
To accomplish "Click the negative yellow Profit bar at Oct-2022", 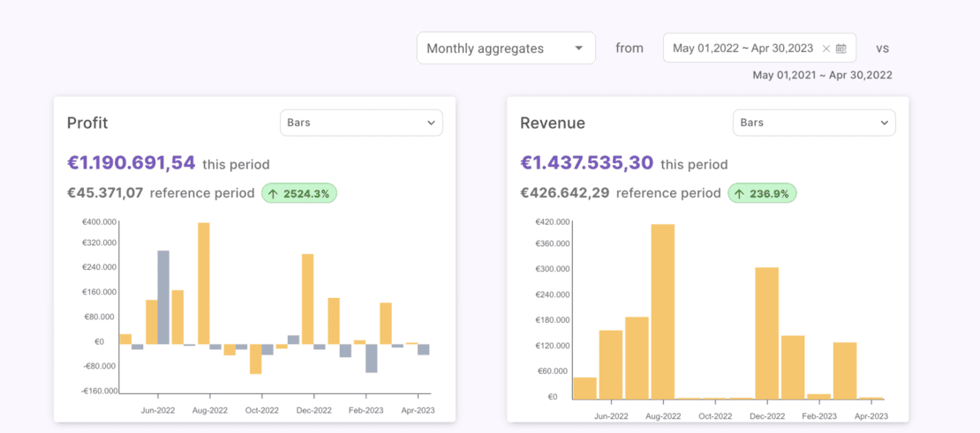I will [256, 359].
